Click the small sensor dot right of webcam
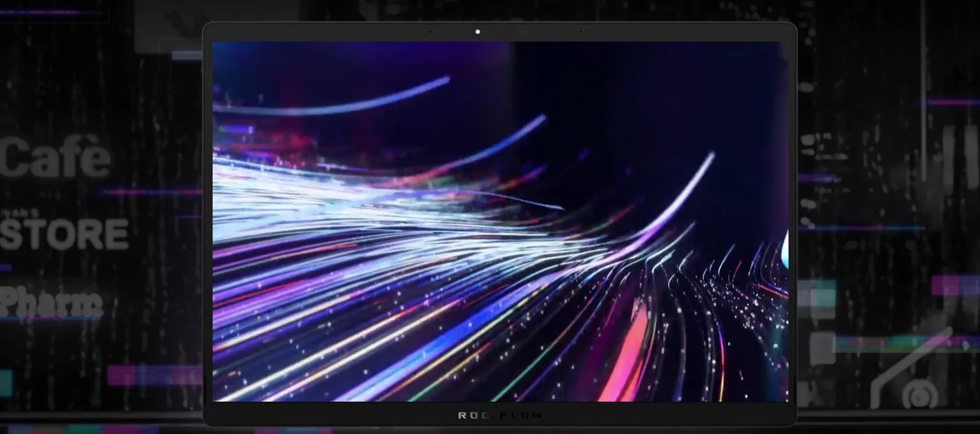 [x=581, y=32]
